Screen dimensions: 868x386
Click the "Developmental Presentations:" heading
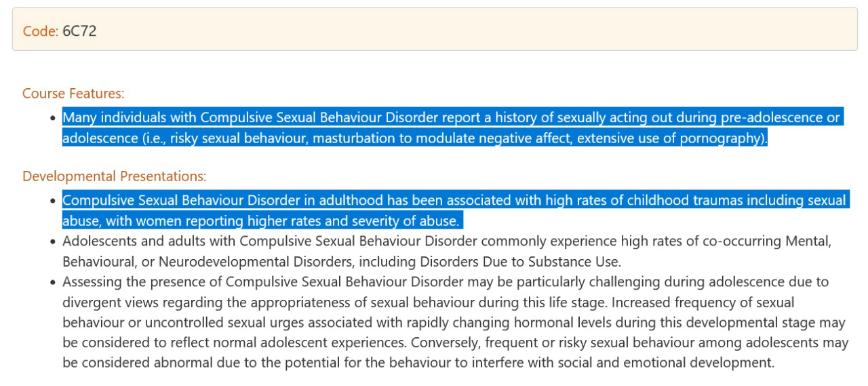point(114,176)
